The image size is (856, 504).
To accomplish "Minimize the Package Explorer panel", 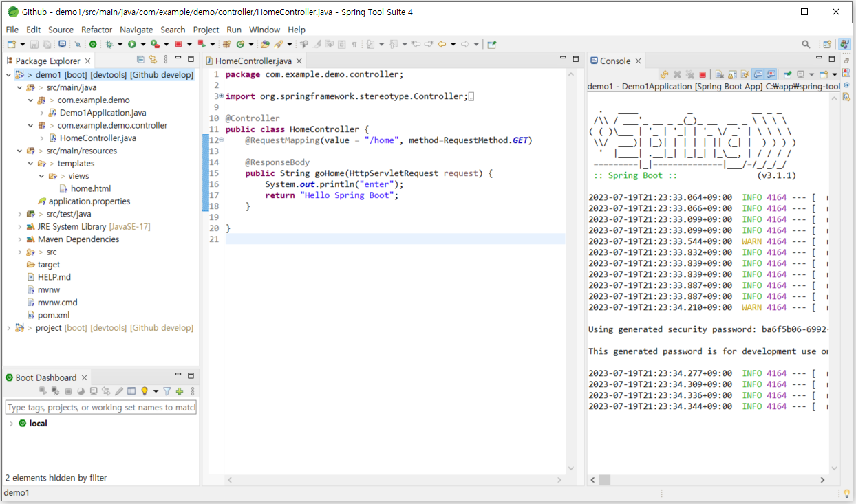I will [178, 59].
